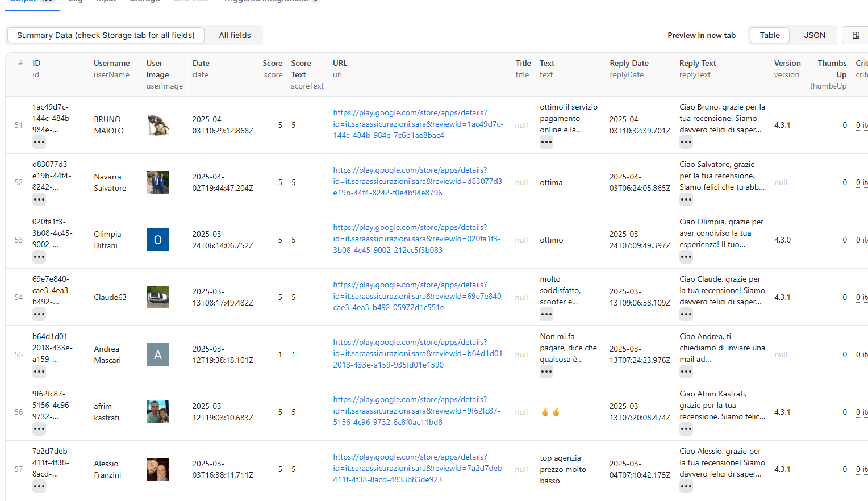Viewport: 868px width, 501px height.
Task: Open Andrea Mascari's 'A' avatar image
Action: coord(158,354)
